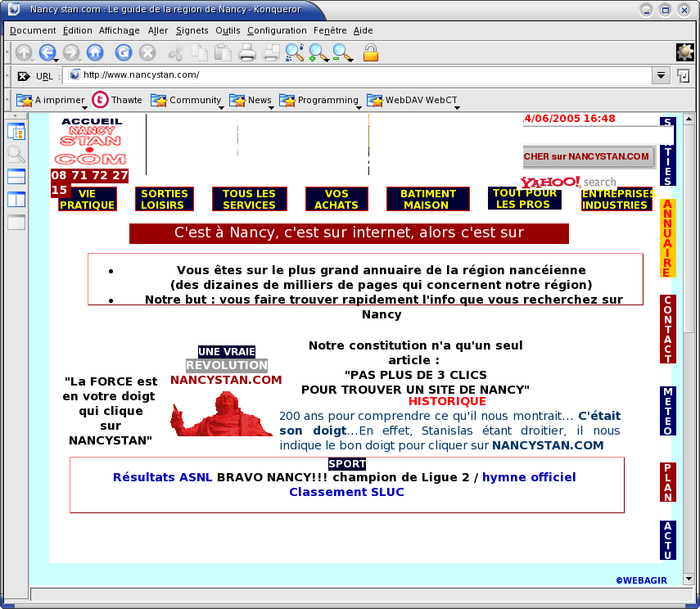Open the Aide menu

(363, 30)
